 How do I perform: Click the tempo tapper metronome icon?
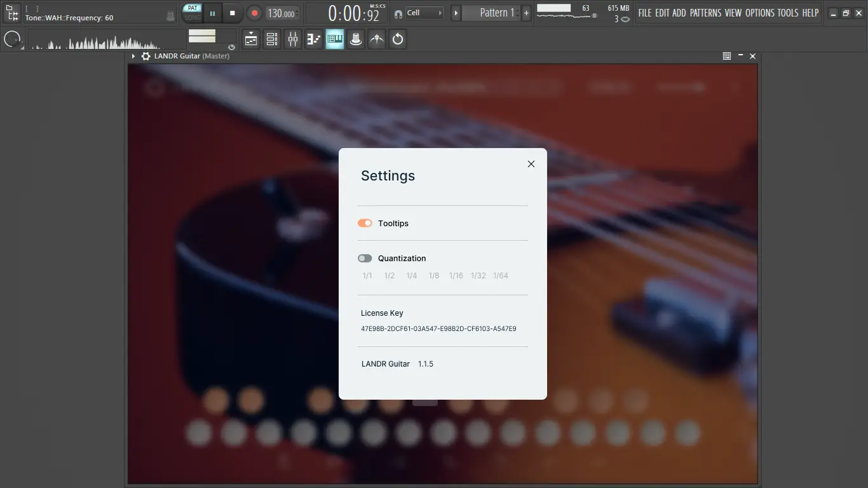click(x=377, y=39)
